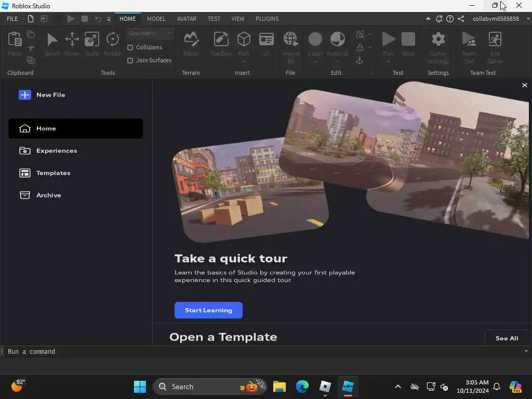The image size is (532, 399).
Task: Open the collabvm8585858 account dropdown
Action: [x=528, y=19]
